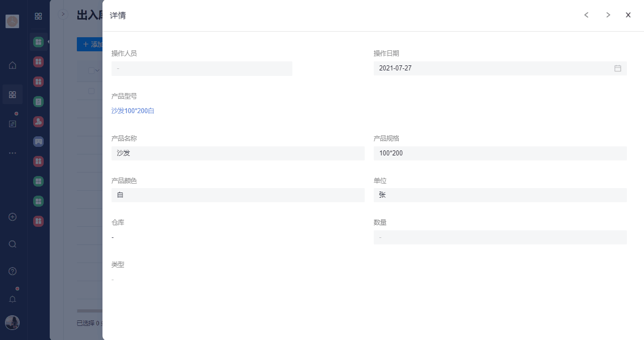Open the user avatar at bottom left

coord(12,322)
